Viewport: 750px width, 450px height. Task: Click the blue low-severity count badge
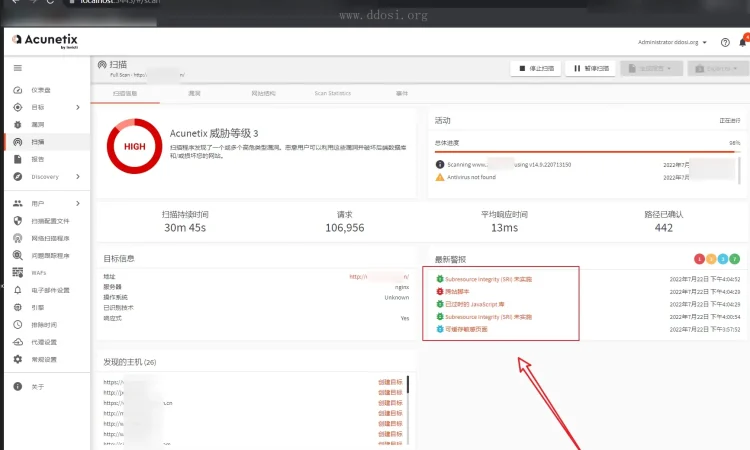(x=723, y=259)
